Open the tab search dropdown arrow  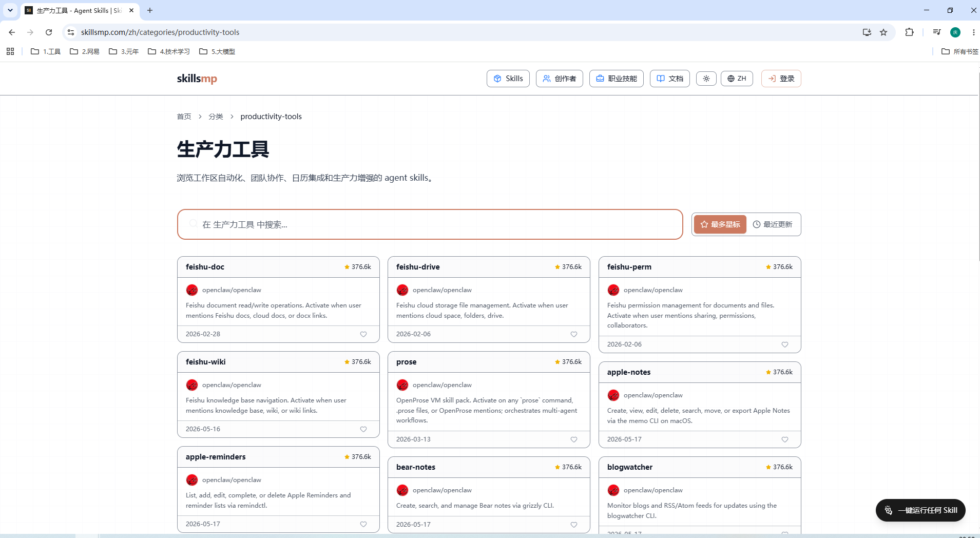[10, 10]
